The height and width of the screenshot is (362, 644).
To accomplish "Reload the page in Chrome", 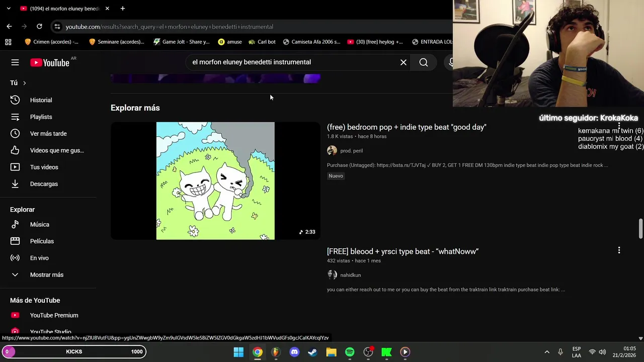I will click(39, 26).
